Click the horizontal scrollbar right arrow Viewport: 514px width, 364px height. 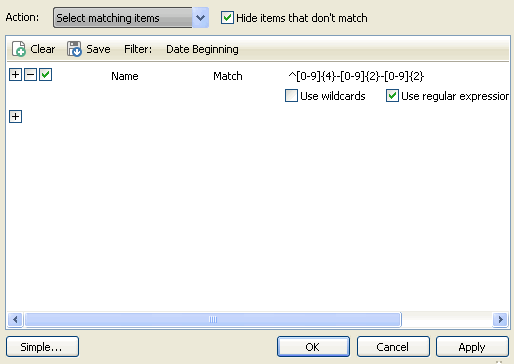click(500, 320)
